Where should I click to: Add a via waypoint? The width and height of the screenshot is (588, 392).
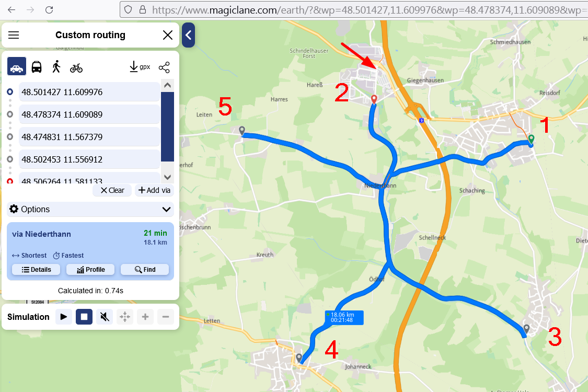click(x=154, y=190)
